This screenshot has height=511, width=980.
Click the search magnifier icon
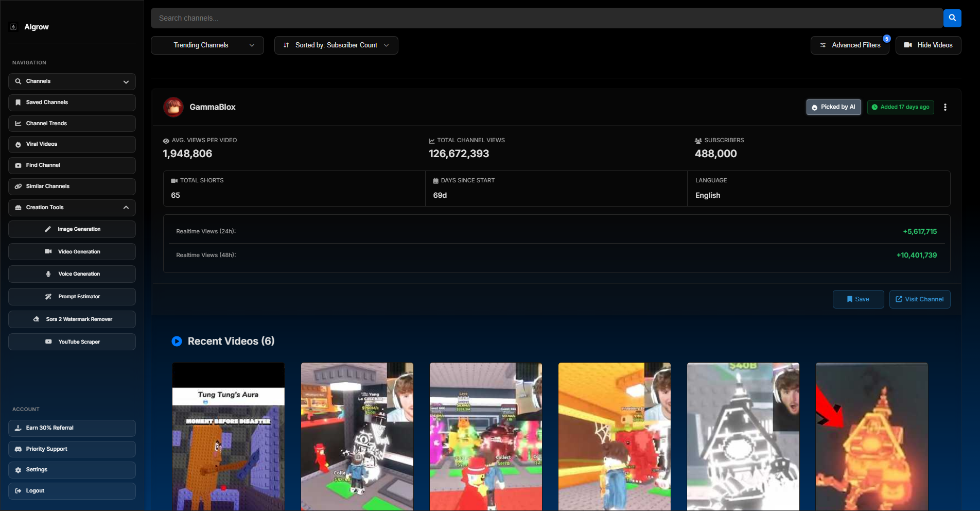tap(952, 18)
